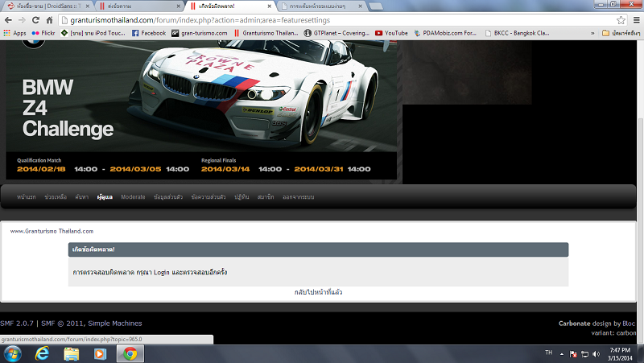Open the Flickr bookmark
The image size is (644, 363).
(43, 33)
